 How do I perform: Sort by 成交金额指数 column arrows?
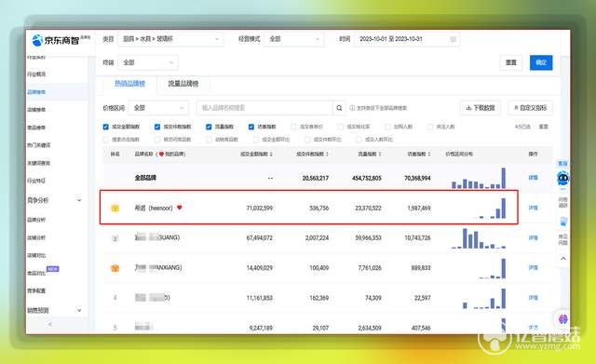tap(271, 154)
